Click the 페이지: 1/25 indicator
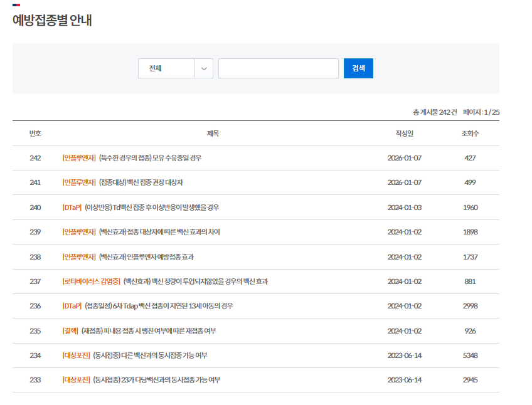The image size is (532, 405). 481,112
